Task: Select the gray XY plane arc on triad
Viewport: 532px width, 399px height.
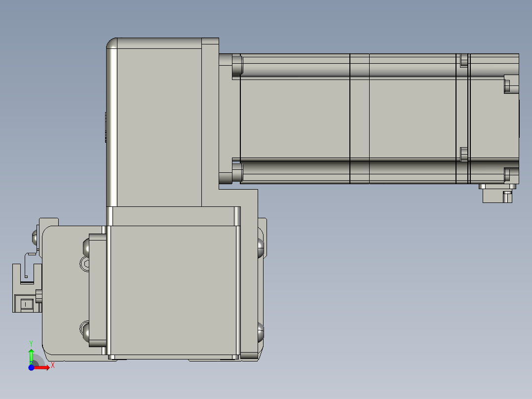Action: [x=38, y=360]
